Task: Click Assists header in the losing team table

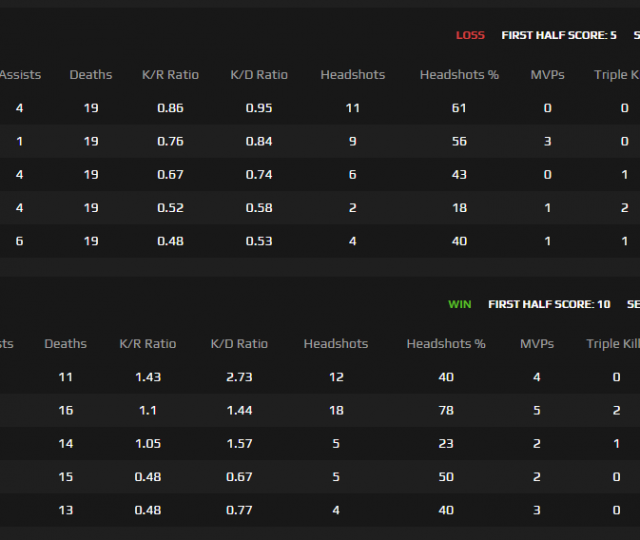Action: 20,75
